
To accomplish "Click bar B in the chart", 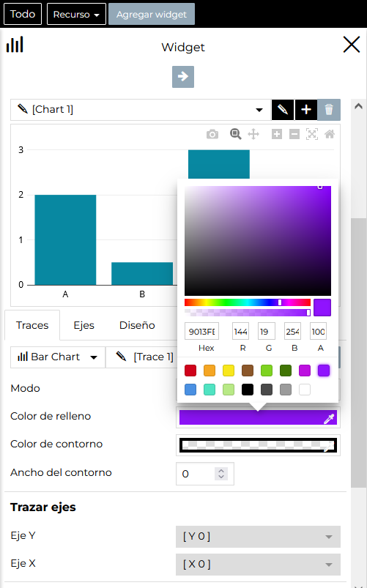I will (142, 274).
